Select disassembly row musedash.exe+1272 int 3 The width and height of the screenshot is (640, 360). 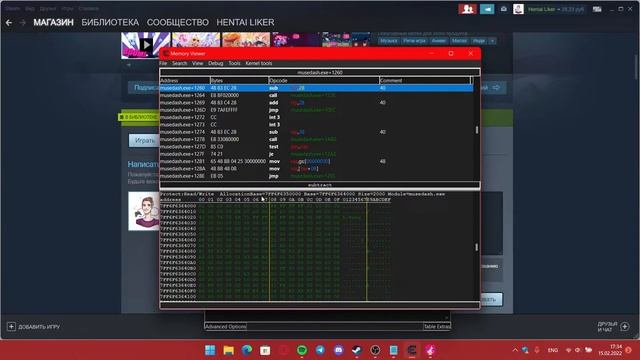(x=316, y=117)
